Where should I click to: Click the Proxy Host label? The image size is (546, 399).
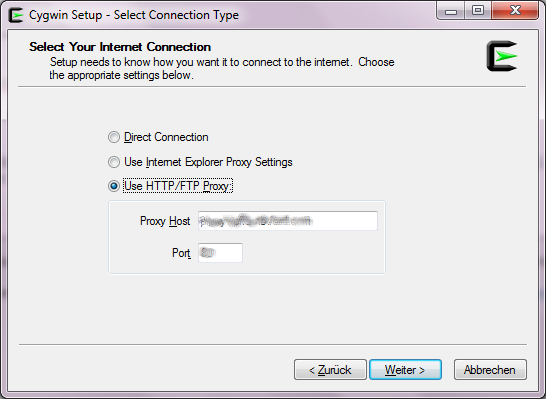pyautogui.click(x=165, y=221)
